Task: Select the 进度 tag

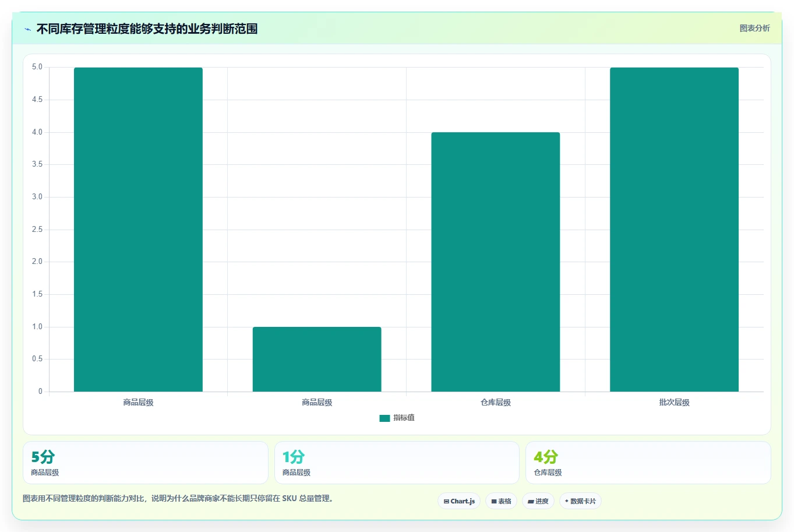Action: point(538,501)
